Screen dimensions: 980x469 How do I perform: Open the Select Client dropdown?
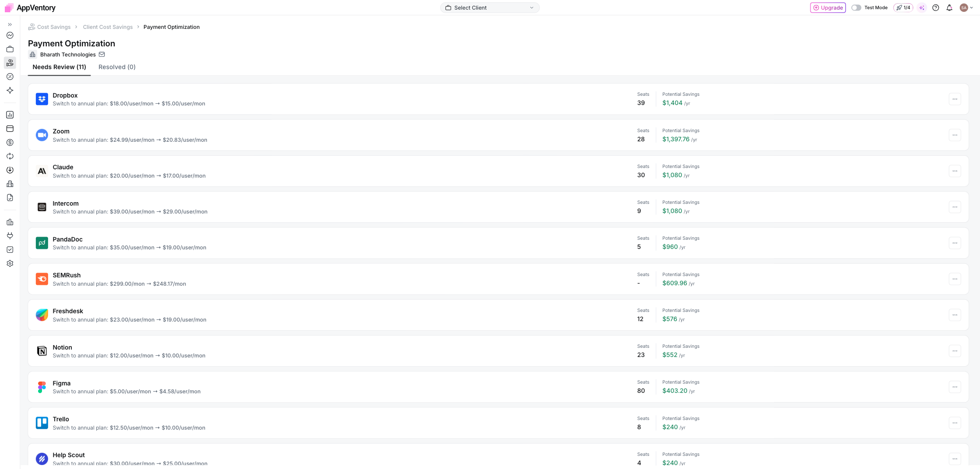pos(490,8)
